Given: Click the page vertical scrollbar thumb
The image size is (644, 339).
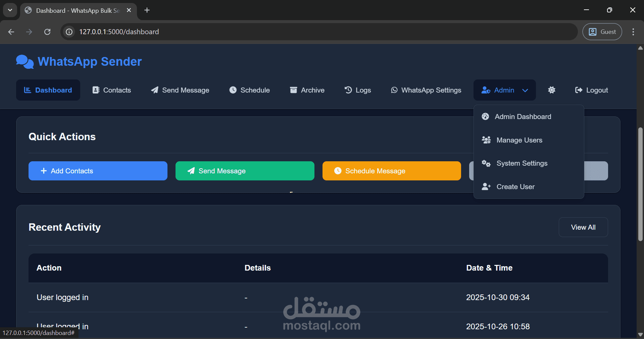Looking at the screenshot, I should click(640, 184).
